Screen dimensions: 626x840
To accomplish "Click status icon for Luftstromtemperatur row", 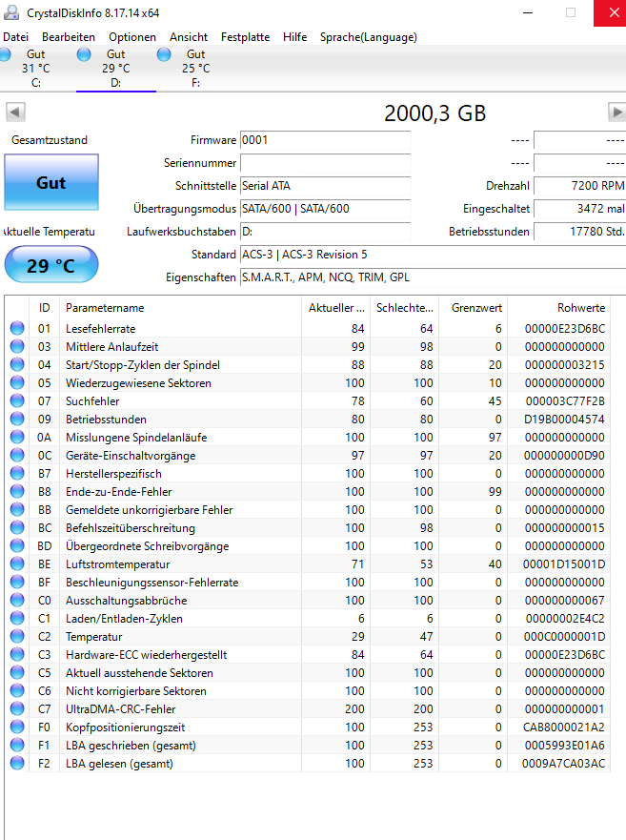I will (x=17, y=563).
